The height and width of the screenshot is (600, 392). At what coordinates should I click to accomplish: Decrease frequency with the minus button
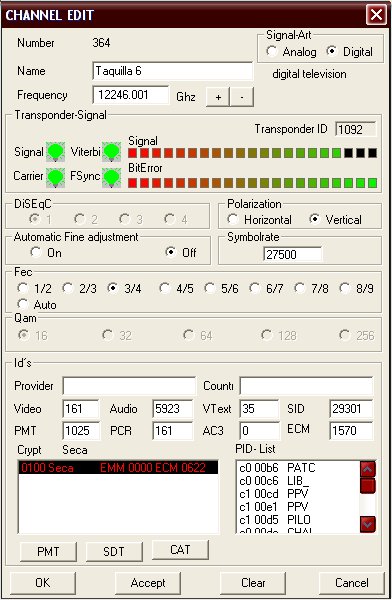(242, 97)
